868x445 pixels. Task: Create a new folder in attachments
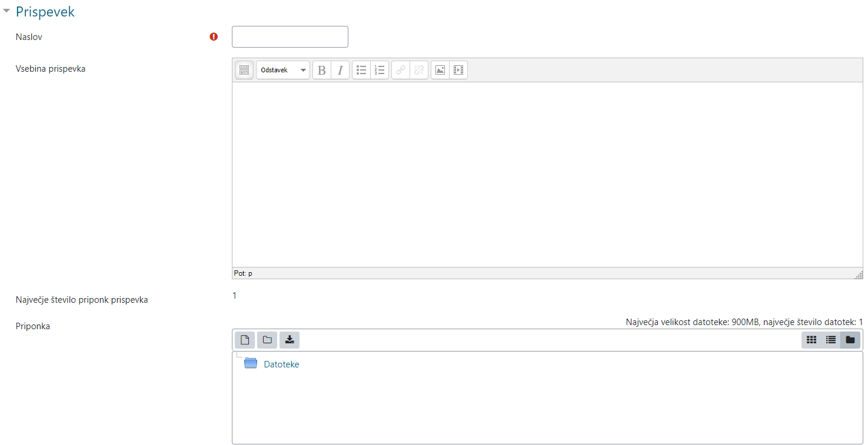click(267, 340)
